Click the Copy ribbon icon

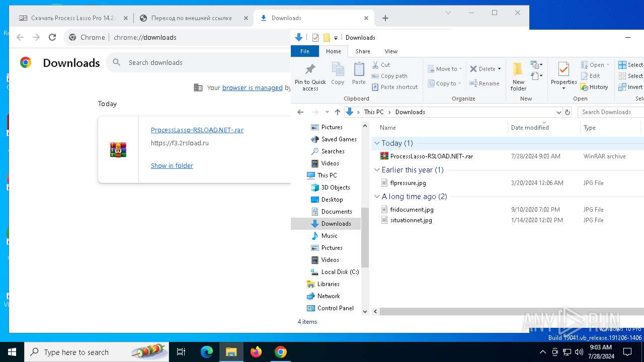[338, 74]
